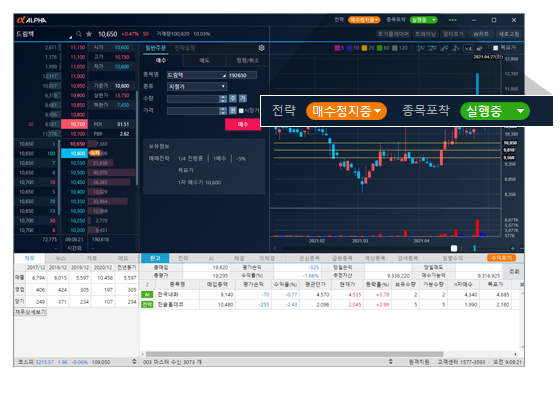Switch to the 일반주문 tab

coord(156,48)
